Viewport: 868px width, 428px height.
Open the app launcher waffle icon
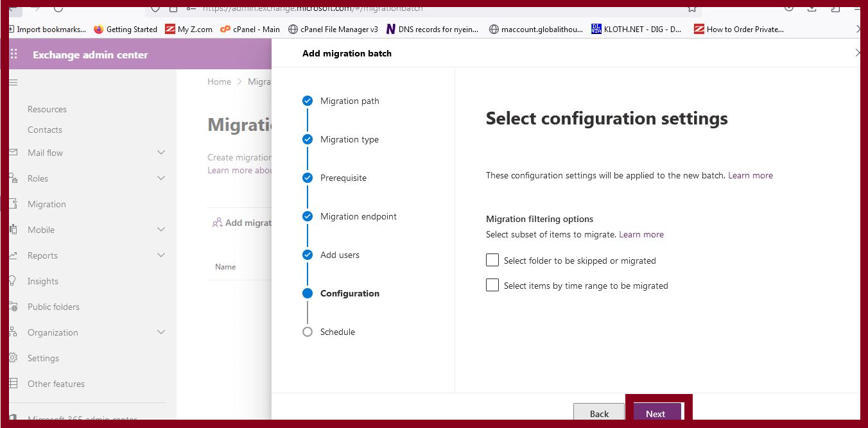13,55
